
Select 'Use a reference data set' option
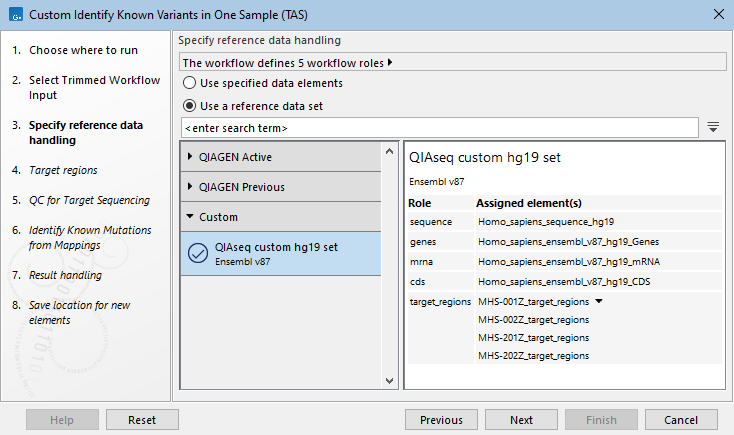(x=190, y=105)
